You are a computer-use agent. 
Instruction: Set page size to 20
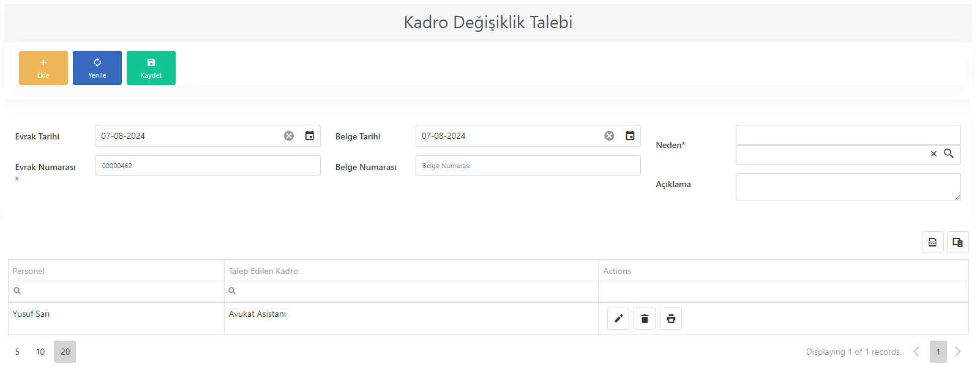[65, 352]
